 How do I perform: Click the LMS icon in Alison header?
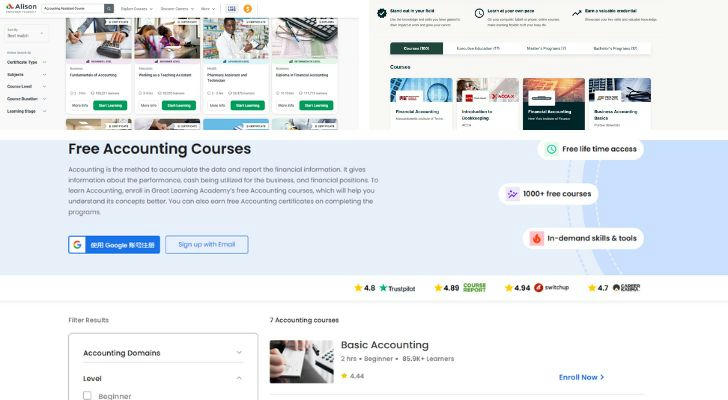[x=232, y=8]
